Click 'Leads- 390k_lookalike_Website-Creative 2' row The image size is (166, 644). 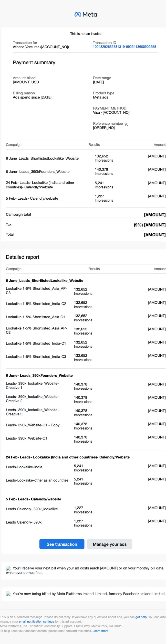click(86, 399)
